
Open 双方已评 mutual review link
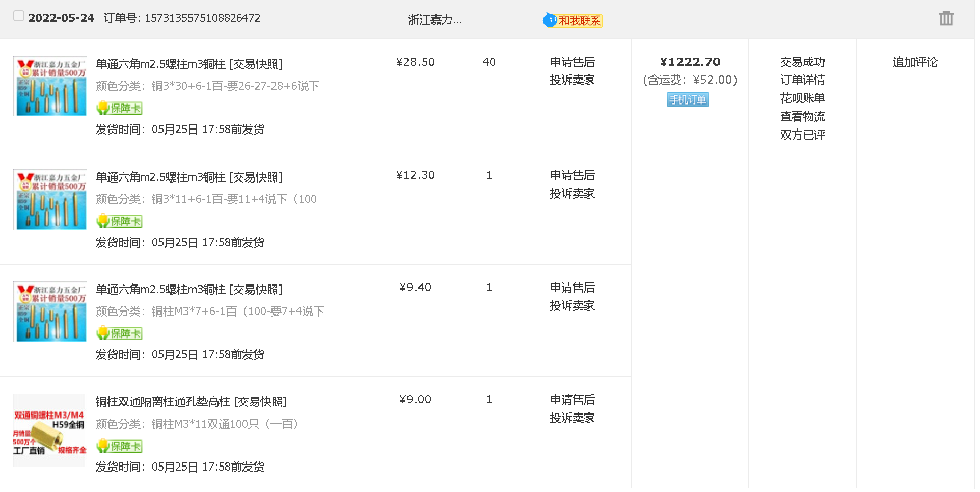point(802,135)
